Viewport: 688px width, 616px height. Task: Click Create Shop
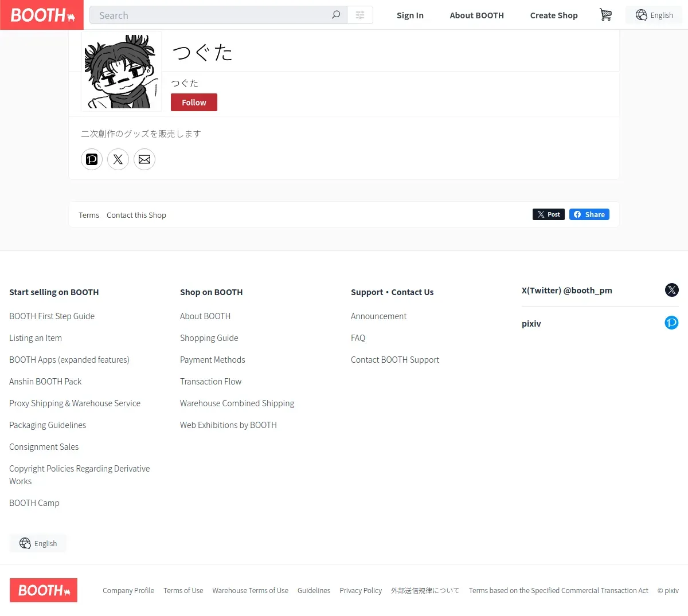point(554,15)
